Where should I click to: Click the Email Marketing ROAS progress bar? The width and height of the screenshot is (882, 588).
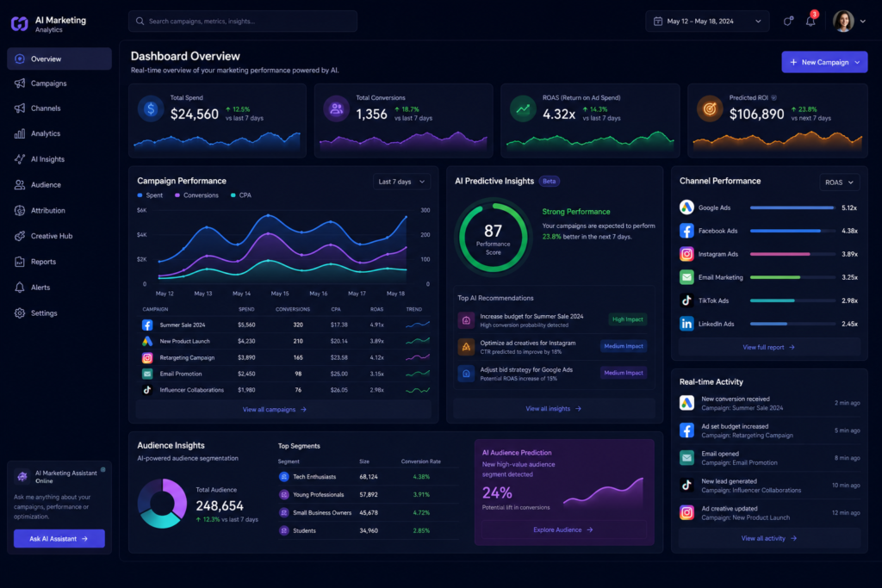792,277
